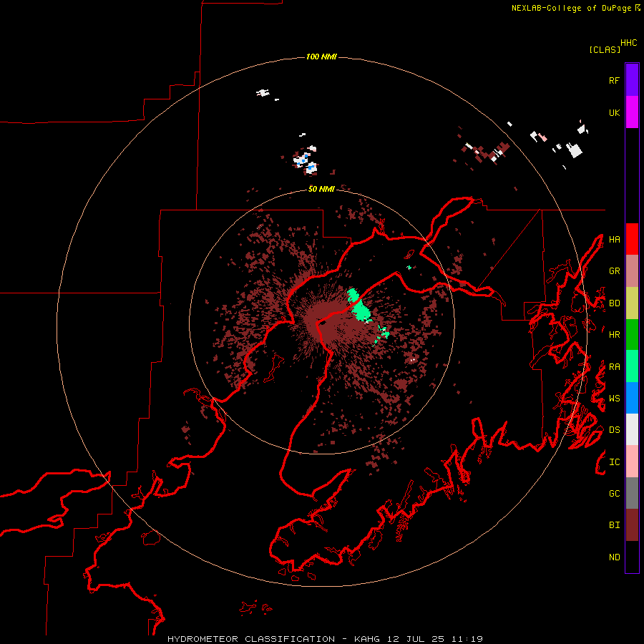This screenshot has height=644, width=644.
Task: Click the HHC product label
Action: (x=629, y=43)
